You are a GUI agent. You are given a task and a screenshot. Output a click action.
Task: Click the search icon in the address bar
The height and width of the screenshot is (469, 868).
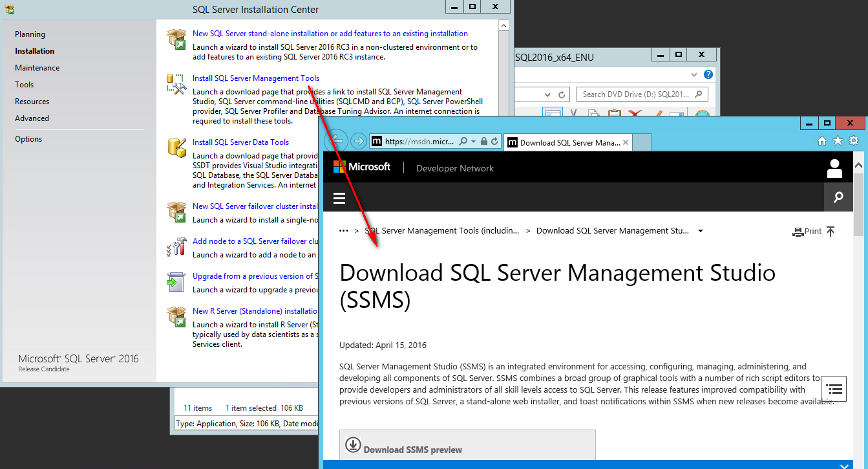click(465, 141)
